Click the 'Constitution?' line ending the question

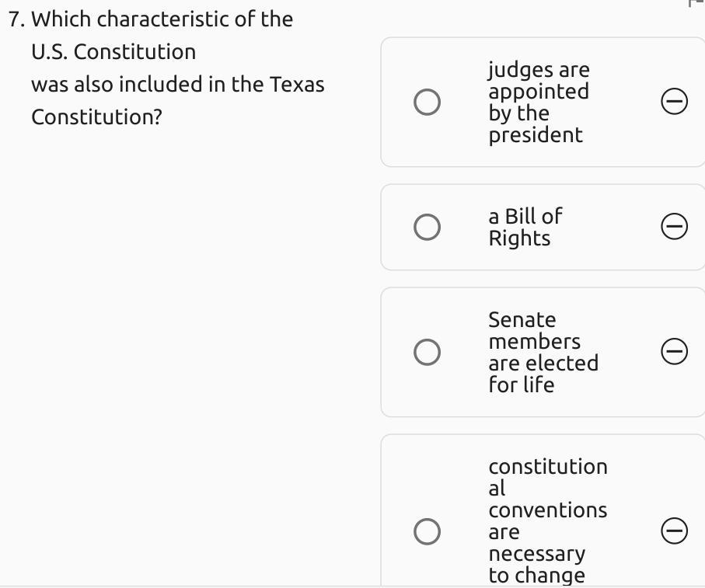click(x=96, y=117)
